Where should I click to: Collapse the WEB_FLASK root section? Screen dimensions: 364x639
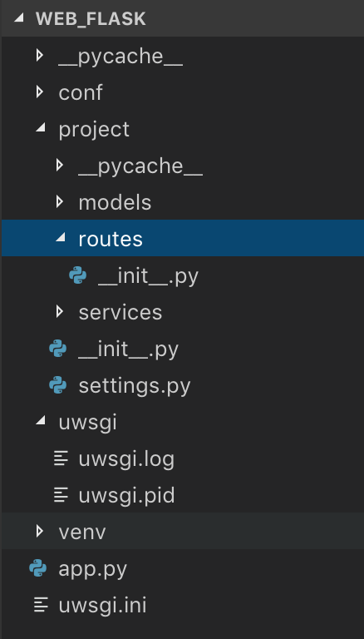(x=18, y=18)
